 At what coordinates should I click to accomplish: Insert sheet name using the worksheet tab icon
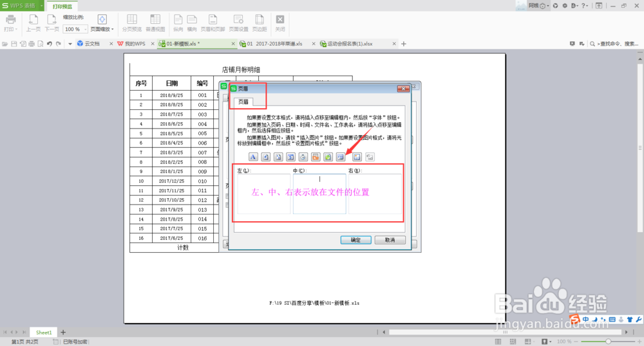tap(341, 157)
